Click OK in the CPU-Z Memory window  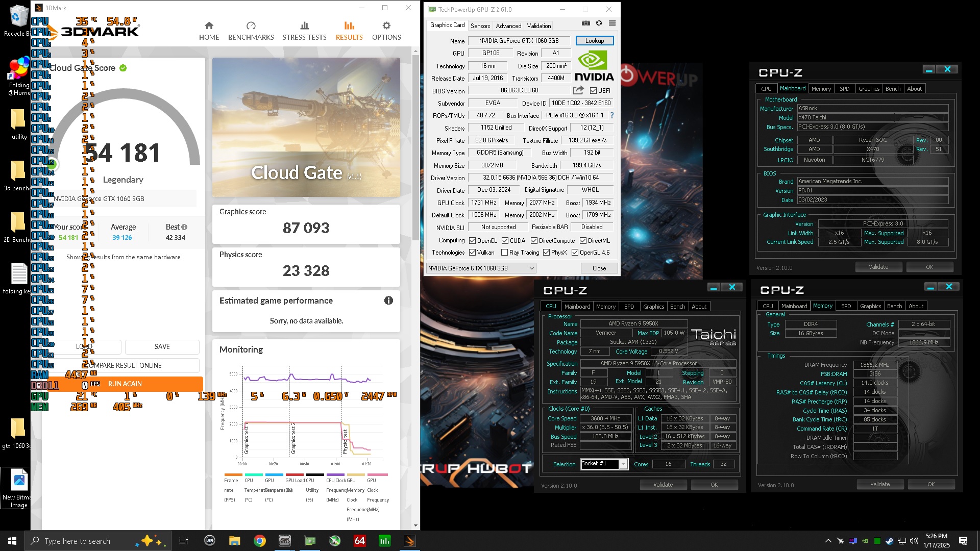coord(931,484)
